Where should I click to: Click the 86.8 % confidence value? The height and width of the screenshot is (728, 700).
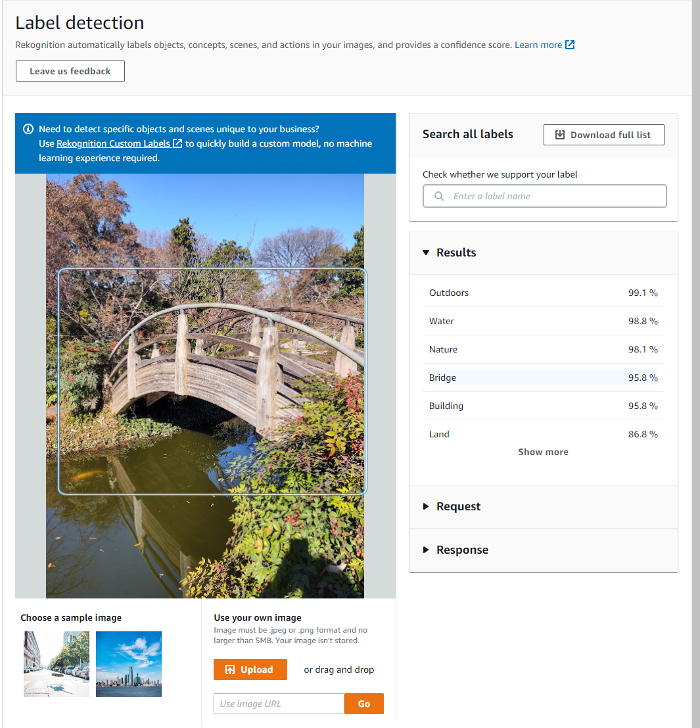click(643, 434)
